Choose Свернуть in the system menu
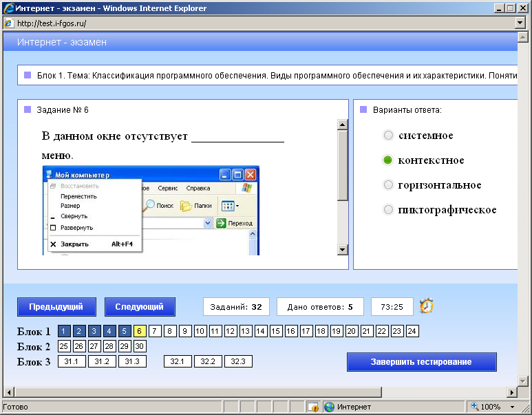Screen dimensions: 532x415 (74, 216)
